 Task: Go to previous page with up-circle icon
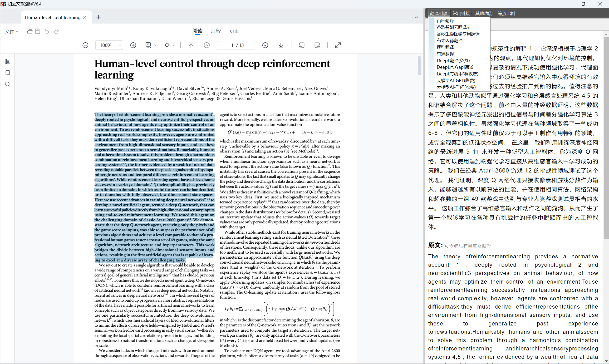(207, 45)
